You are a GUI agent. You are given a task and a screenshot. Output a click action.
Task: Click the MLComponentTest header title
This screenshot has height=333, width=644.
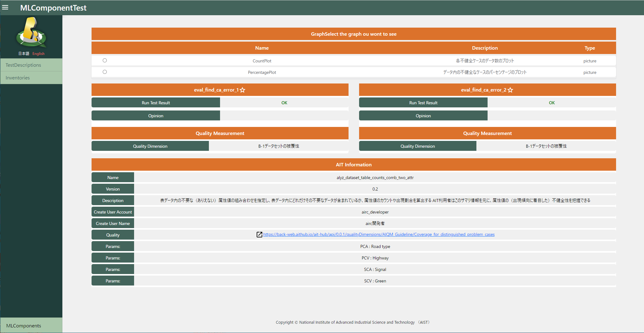click(x=53, y=8)
